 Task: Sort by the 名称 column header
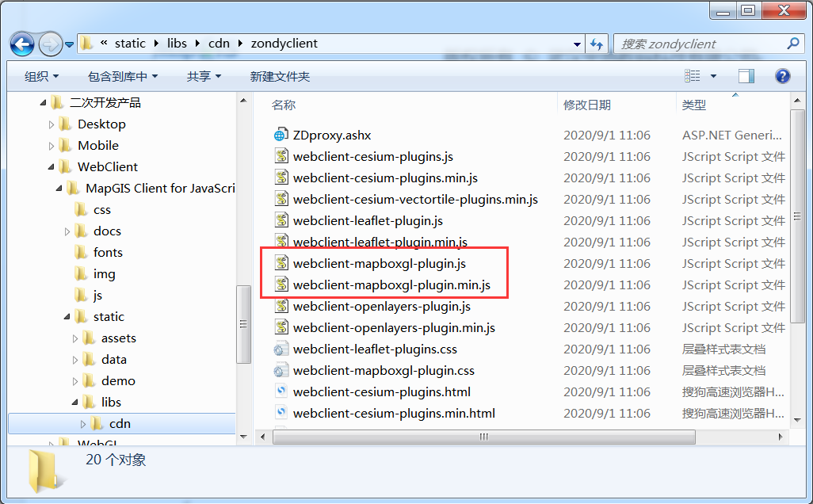284,105
